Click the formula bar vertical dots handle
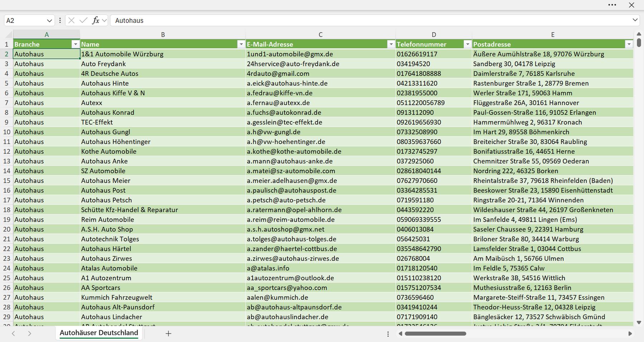 click(x=60, y=20)
